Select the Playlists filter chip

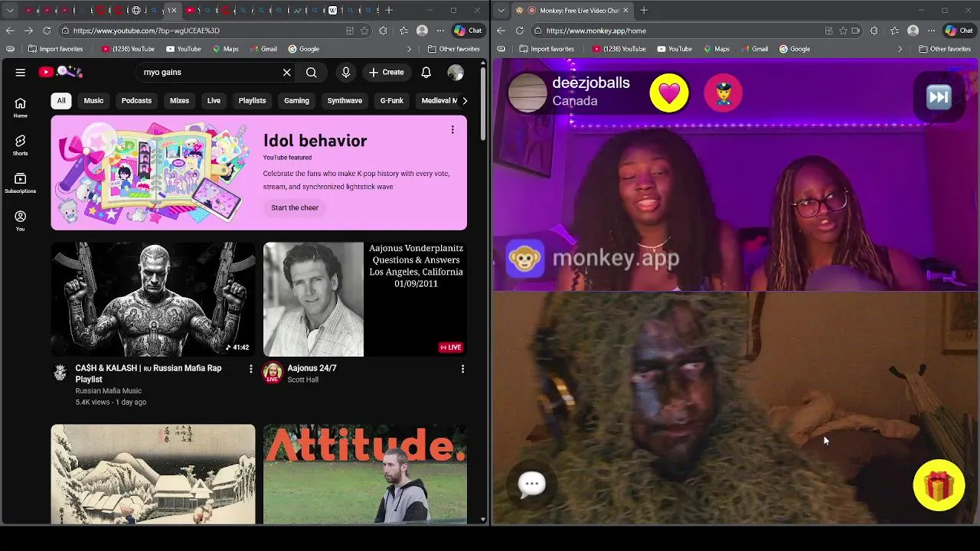click(x=252, y=100)
